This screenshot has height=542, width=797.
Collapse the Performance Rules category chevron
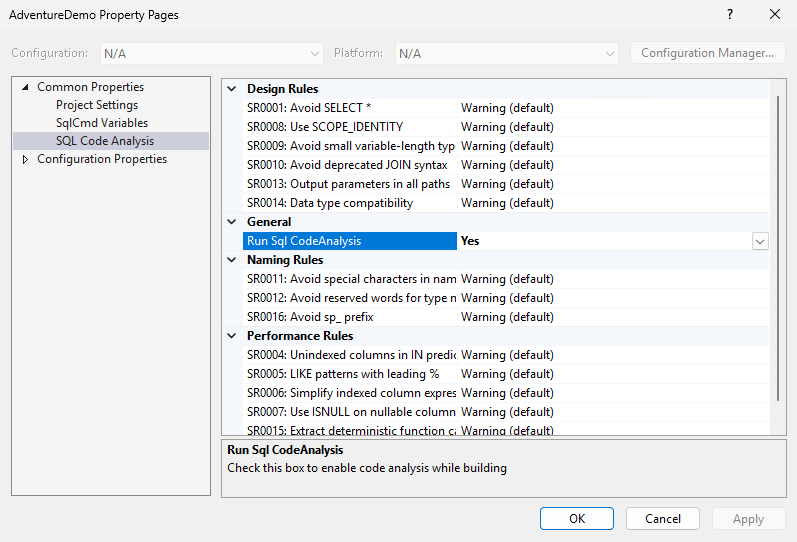tap(233, 336)
